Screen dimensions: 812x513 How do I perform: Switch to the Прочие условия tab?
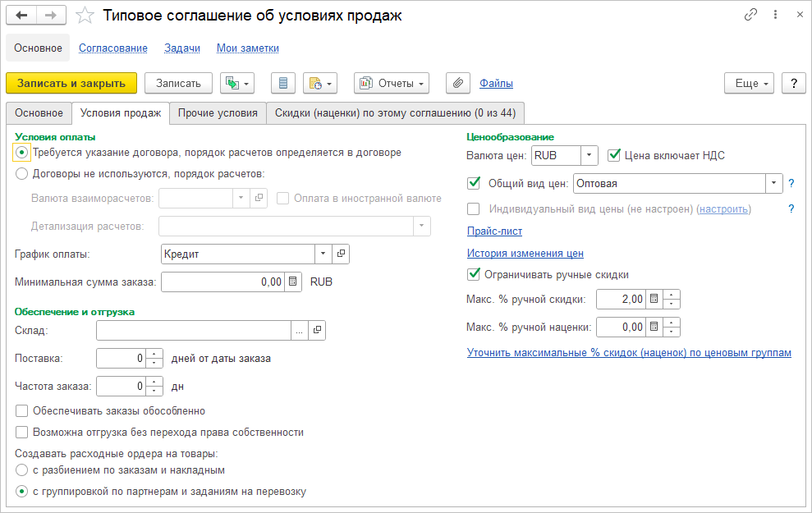tap(218, 112)
